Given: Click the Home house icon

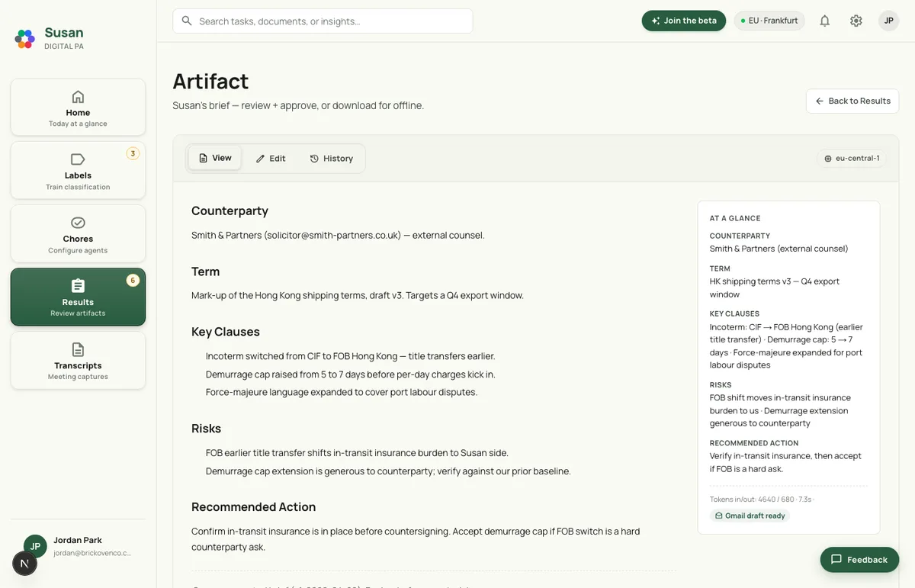Looking at the screenshot, I should [78, 97].
